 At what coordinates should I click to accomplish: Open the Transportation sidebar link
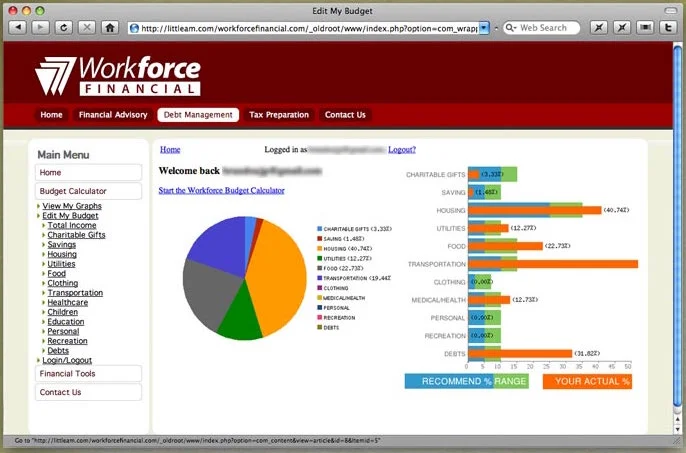75,292
